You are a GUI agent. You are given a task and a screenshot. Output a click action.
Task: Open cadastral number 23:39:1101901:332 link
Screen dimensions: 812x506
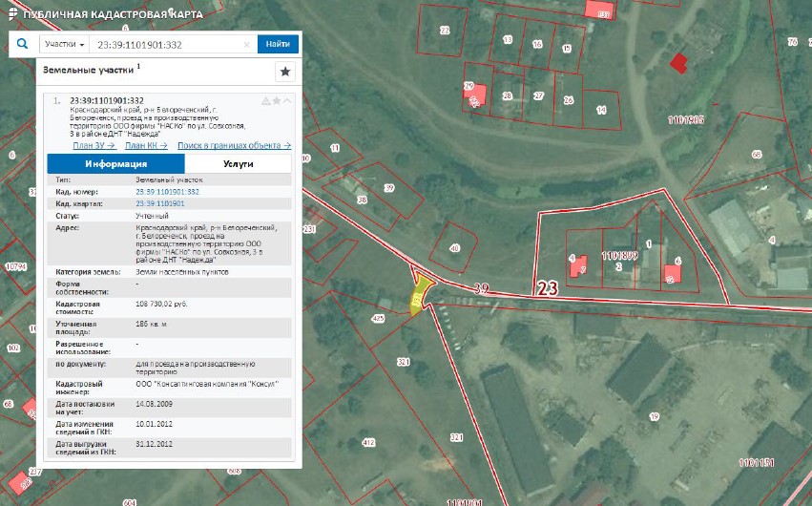pos(167,192)
